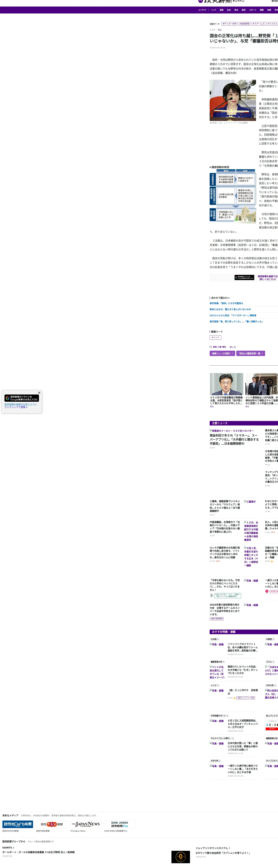
Task: Open the 三重県 USBメモリー マルウェア story
Action: click(225, 506)
